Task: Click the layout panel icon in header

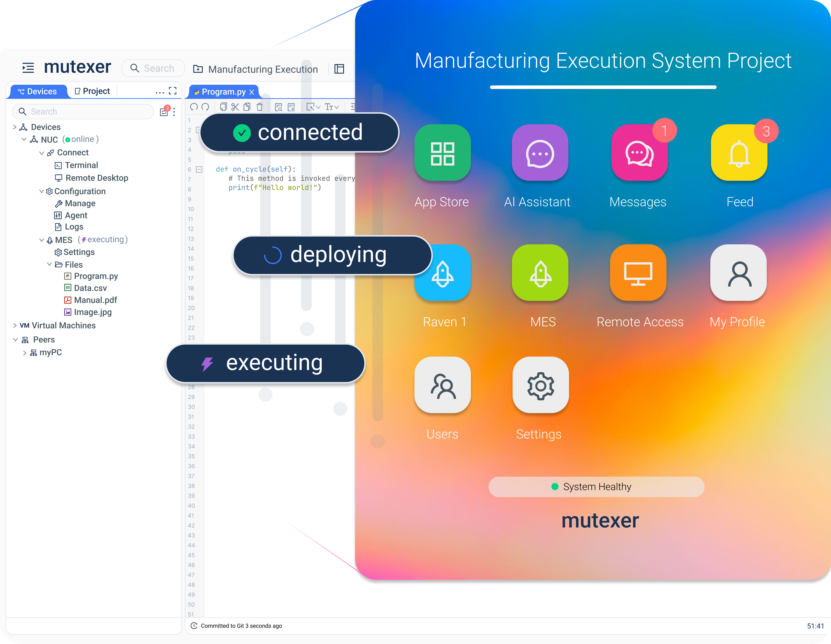Action: [x=339, y=68]
